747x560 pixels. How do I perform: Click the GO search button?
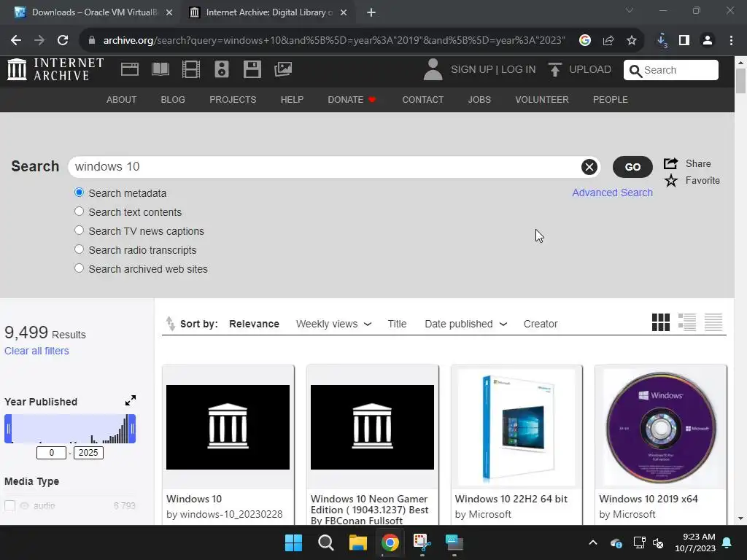632,167
